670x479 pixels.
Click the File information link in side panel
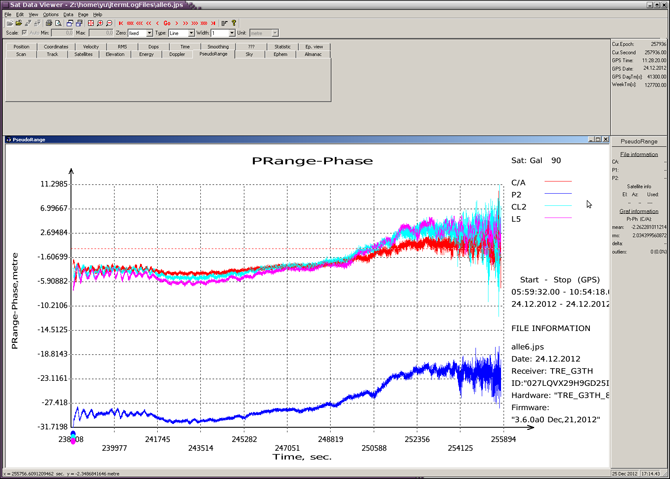[x=639, y=154]
